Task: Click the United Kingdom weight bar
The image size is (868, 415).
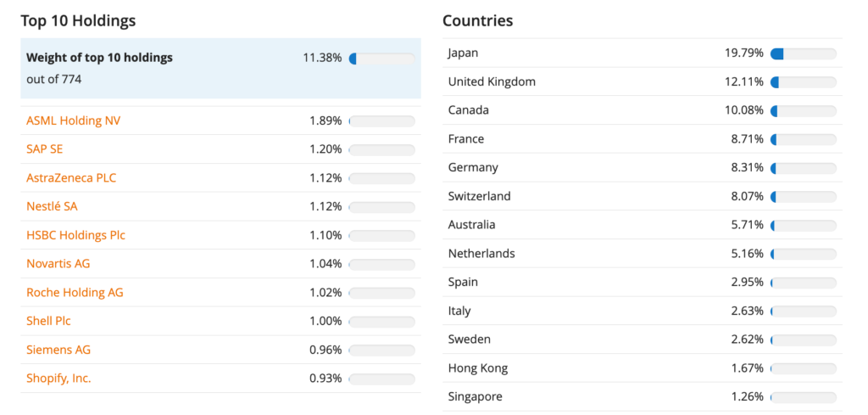Action: (x=803, y=82)
